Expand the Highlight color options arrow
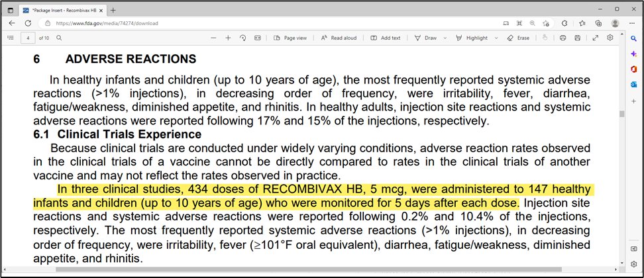 [x=496, y=38]
